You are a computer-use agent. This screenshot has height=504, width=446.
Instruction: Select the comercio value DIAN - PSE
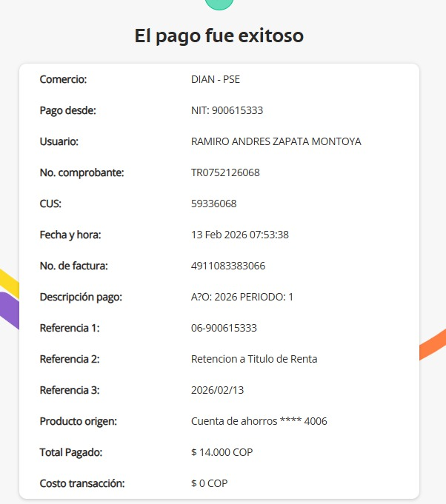click(216, 79)
